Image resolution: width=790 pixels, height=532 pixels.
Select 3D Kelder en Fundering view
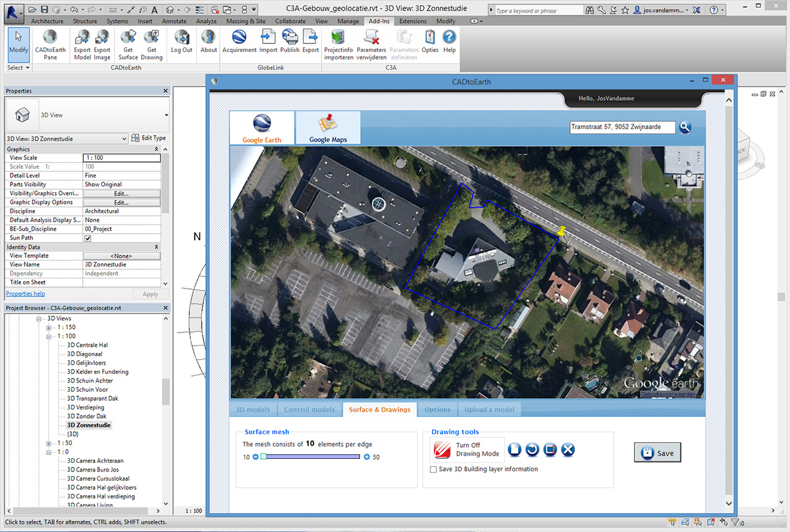coord(97,372)
